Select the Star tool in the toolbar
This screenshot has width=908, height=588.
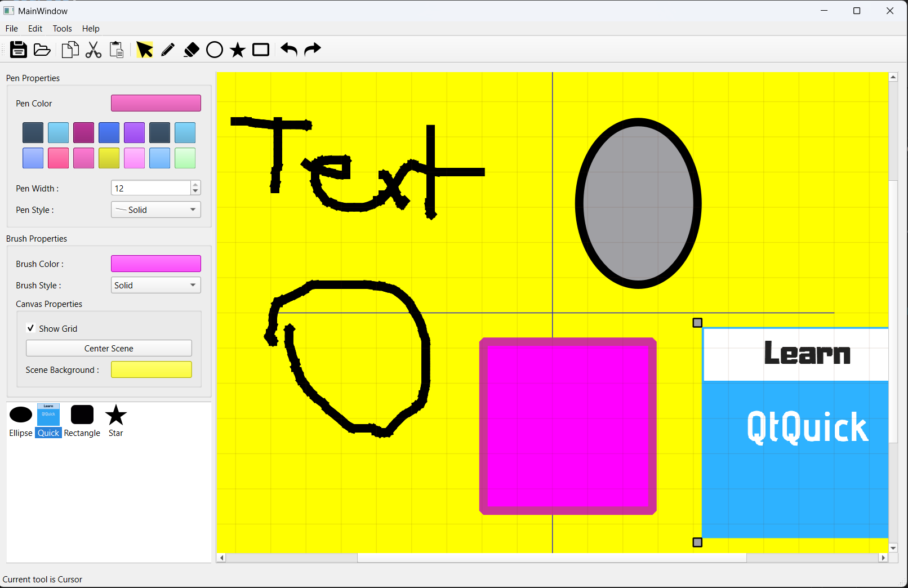[x=237, y=50]
